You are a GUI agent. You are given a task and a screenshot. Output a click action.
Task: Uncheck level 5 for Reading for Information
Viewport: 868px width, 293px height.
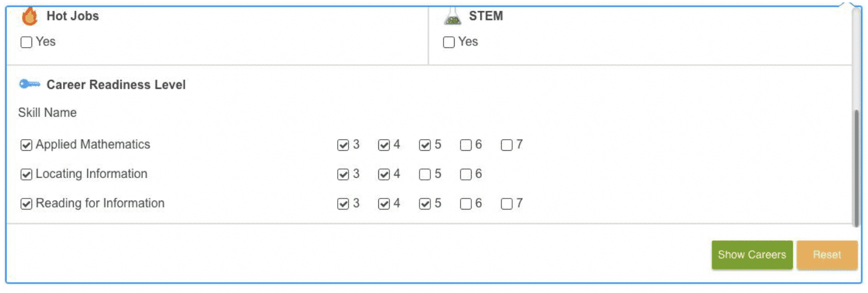coord(426,204)
